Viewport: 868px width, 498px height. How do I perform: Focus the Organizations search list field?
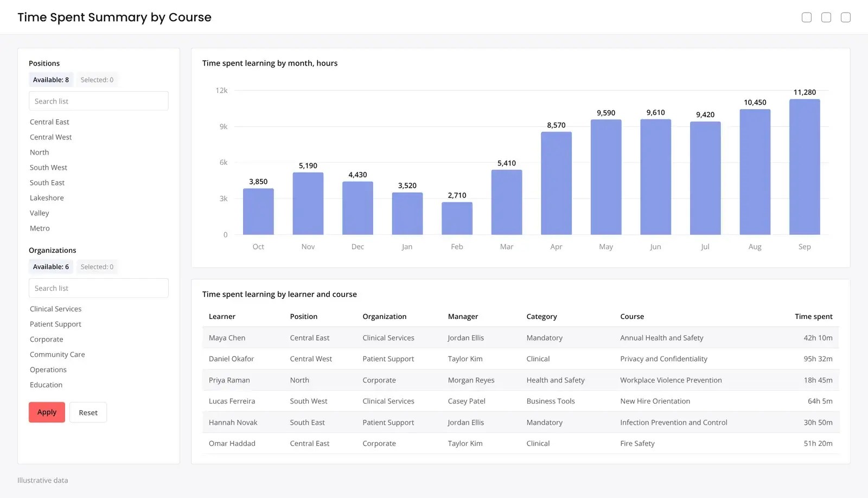click(99, 288)
